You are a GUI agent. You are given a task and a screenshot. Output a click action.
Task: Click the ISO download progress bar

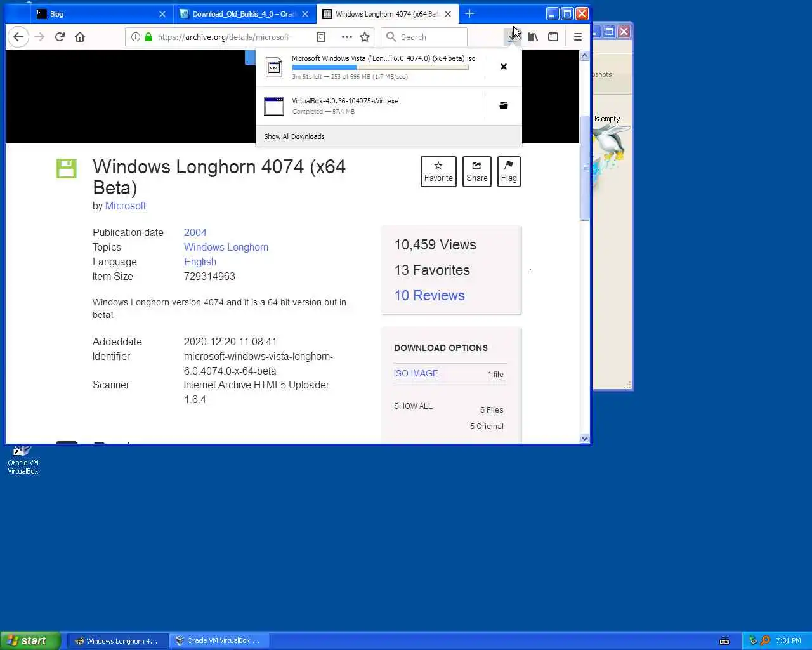380,67
